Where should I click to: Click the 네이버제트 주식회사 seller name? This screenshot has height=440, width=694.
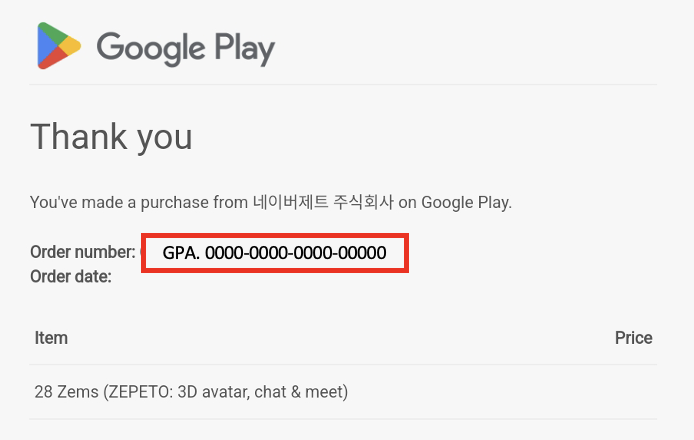pos(323,202)
